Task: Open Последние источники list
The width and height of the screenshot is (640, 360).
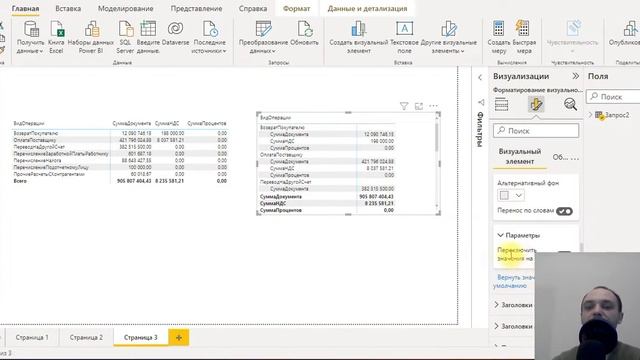Action: click(x=209, y=38)
